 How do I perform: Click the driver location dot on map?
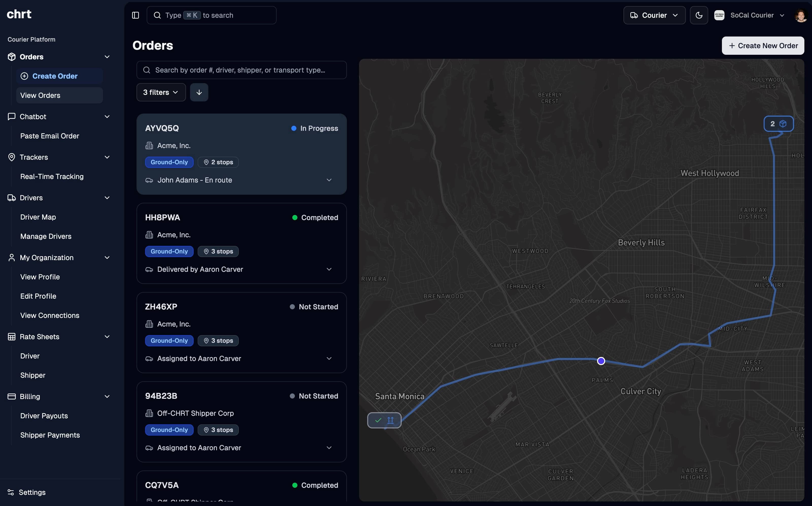[x=601, y=361]
